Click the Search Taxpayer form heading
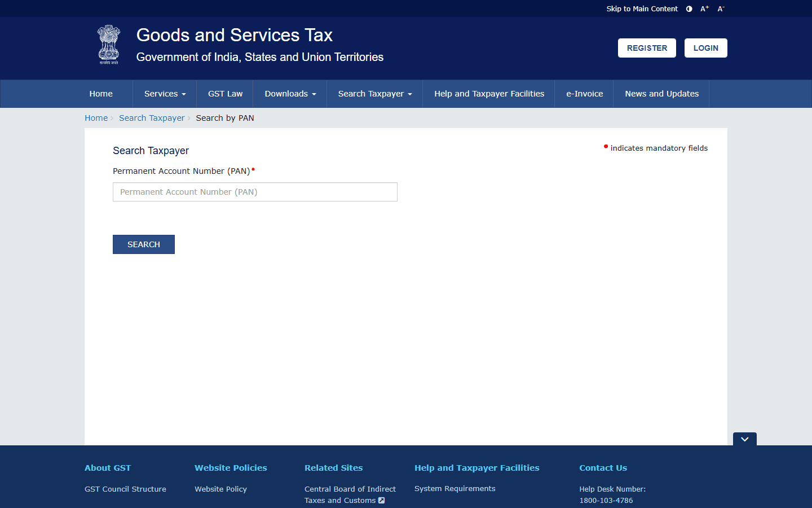Viewport: 812px width, 508px height. pos(151,151)
